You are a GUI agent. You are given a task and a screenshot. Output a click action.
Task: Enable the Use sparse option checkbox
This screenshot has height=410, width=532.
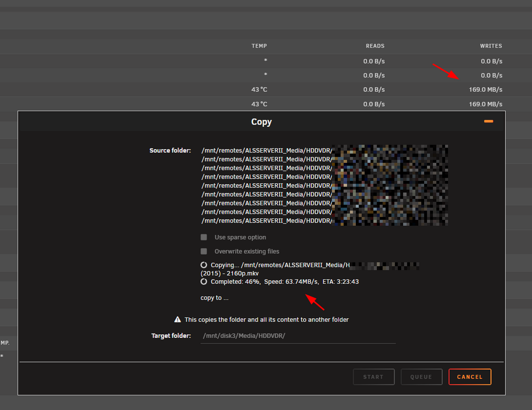[204, 237]
